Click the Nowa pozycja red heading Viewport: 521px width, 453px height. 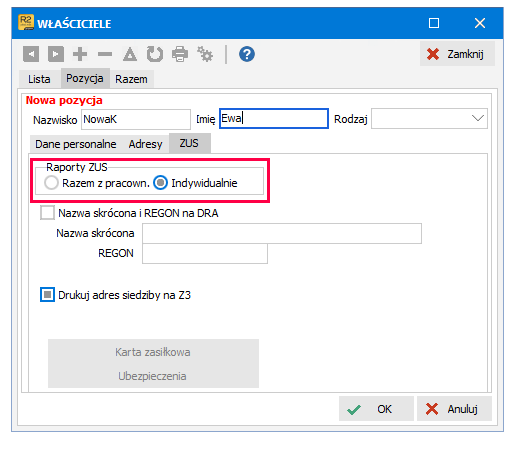click(64, 100)
